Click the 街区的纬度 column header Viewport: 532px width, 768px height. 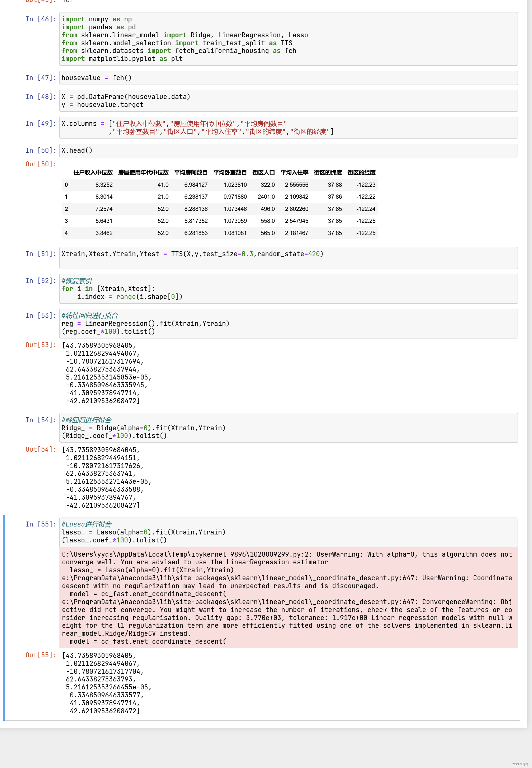click(x=328, y=172)
